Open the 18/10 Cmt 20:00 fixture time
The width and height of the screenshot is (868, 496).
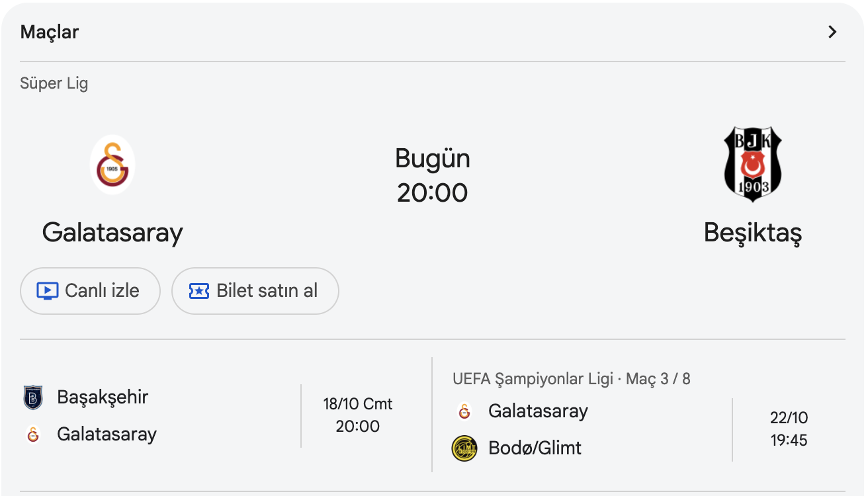click(x=357, y=415)
